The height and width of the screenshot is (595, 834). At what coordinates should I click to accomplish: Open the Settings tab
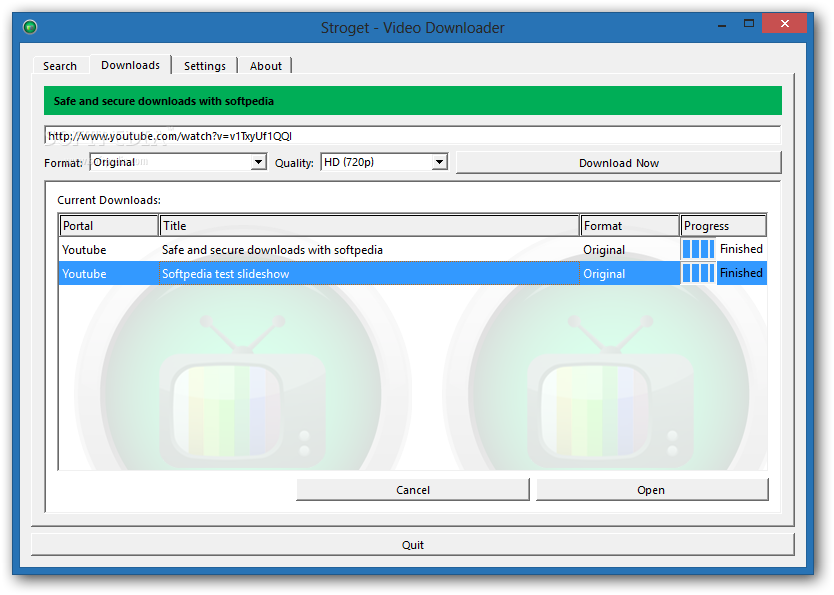click(205, 66)
